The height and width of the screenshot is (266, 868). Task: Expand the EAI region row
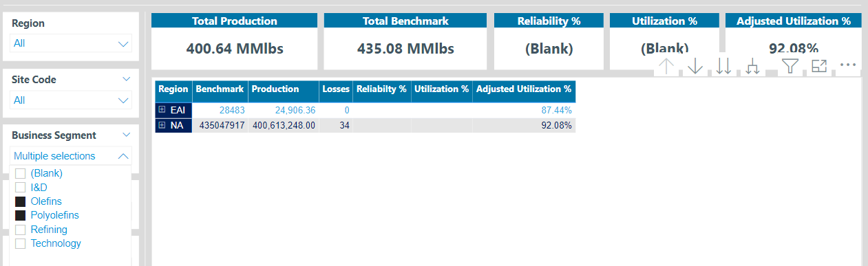pos(162,109)
